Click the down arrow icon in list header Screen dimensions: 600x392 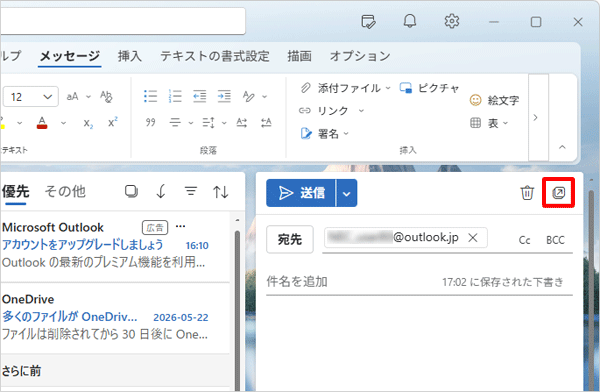161,191
